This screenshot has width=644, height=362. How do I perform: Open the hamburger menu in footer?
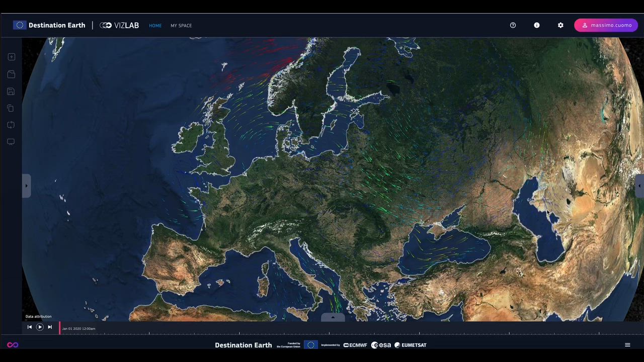click(627, 345)
